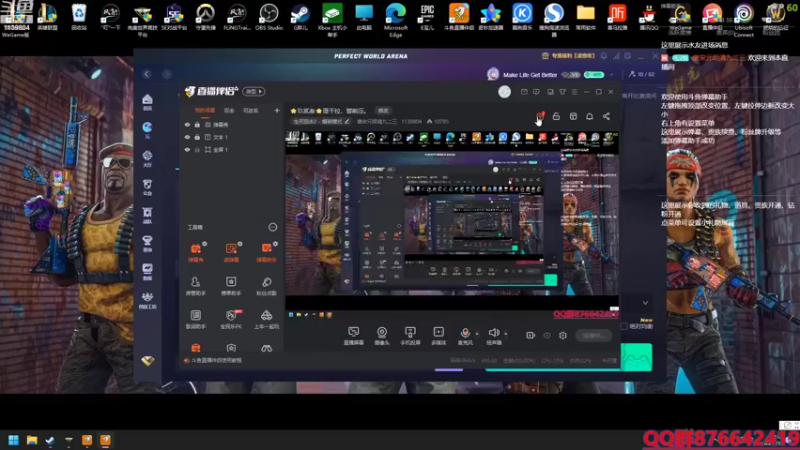This screenshot has width=800, height=450.
Task: Click the record video icon beside stream button
Action: point(531,335)
